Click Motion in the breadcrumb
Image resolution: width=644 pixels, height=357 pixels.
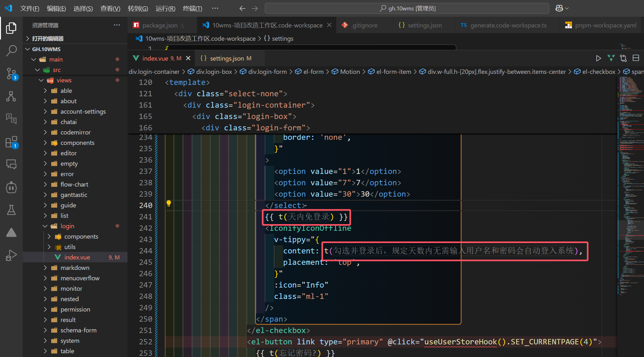[x=346, y=72]
